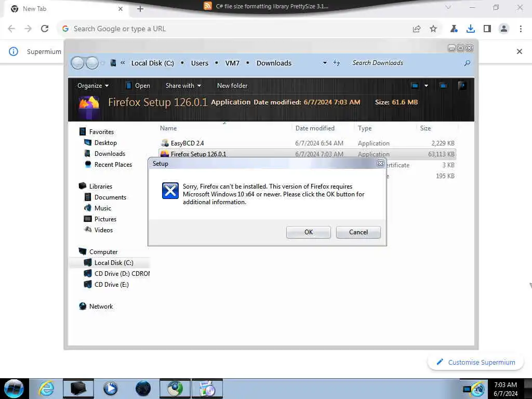Click Cancel in the Setup dialog

click(x=358, y=232)
